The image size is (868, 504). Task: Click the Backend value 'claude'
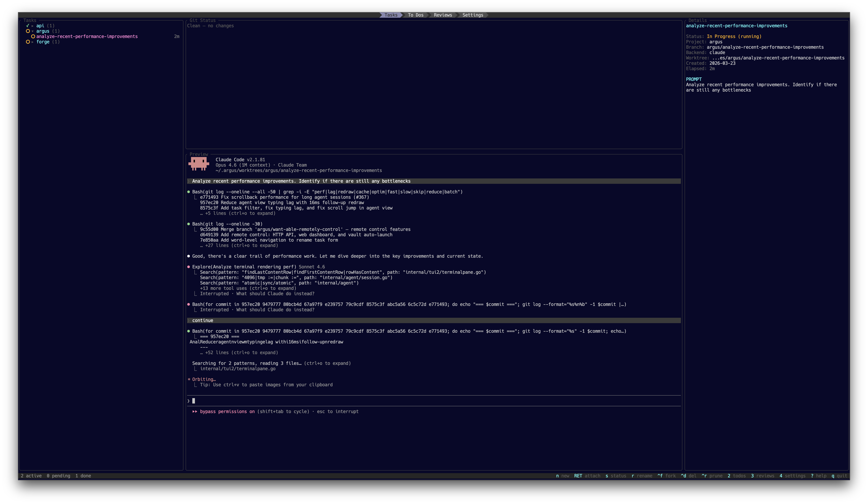click(x=717, y=53)
